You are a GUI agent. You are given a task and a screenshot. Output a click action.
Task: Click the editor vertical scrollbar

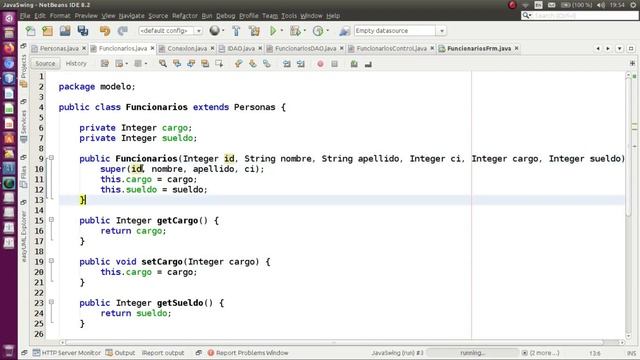coord(629,147)
